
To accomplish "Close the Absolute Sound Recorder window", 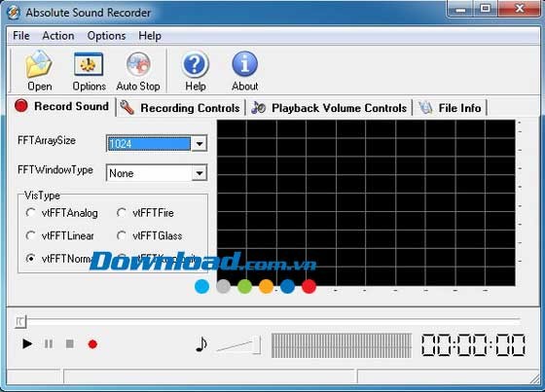I will (x=520, y=9).
